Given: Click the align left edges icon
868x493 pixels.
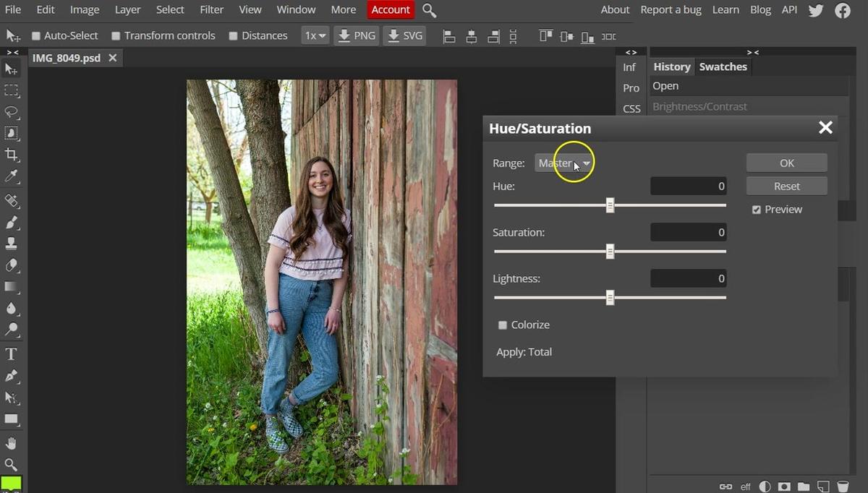Looking at the screenshot, I should [x=449, y=36].
